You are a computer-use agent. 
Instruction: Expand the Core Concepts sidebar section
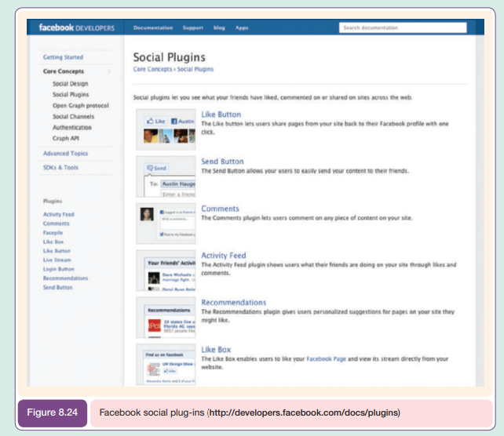(x=64, y=71)
